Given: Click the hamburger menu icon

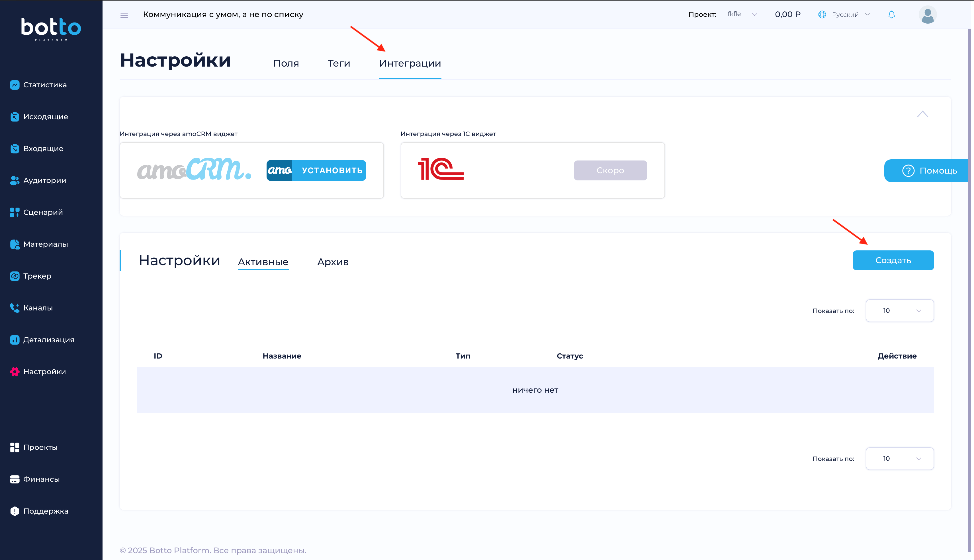Looking at the screenshot, I should click(x=124, y=15).
